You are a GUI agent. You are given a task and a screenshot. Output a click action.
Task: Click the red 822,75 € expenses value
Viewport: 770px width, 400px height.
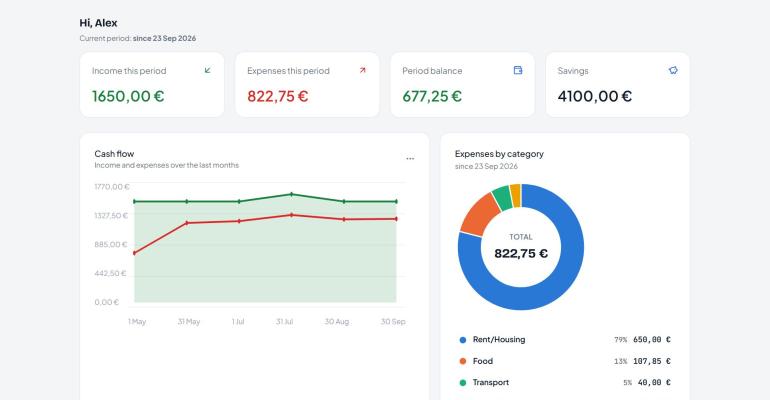pyautogui.click(x=277, y=96)
